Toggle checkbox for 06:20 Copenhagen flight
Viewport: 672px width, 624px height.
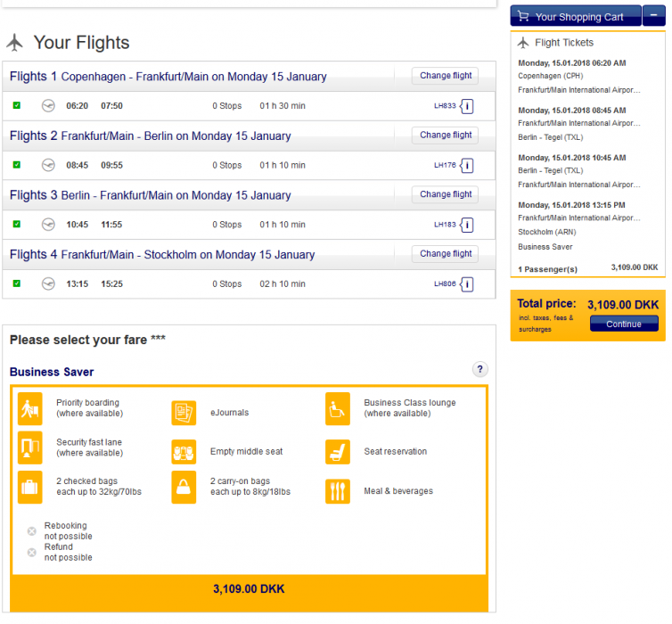coord(17,105)
